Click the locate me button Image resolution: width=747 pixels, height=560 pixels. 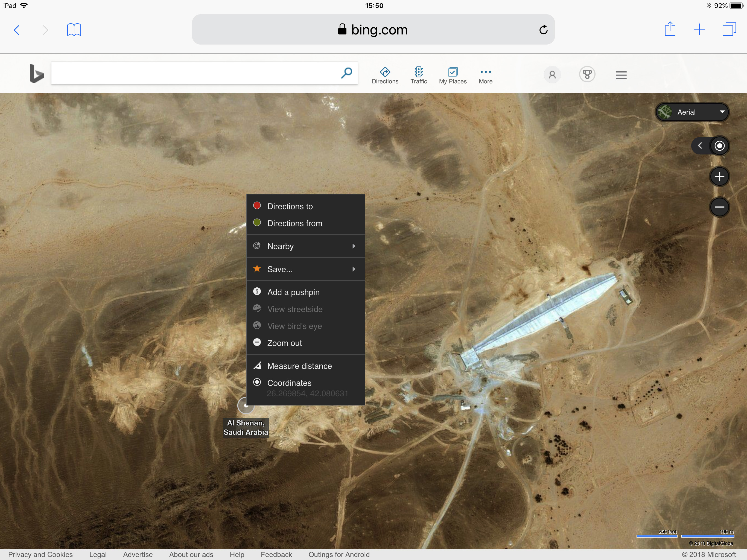(719, 146)
